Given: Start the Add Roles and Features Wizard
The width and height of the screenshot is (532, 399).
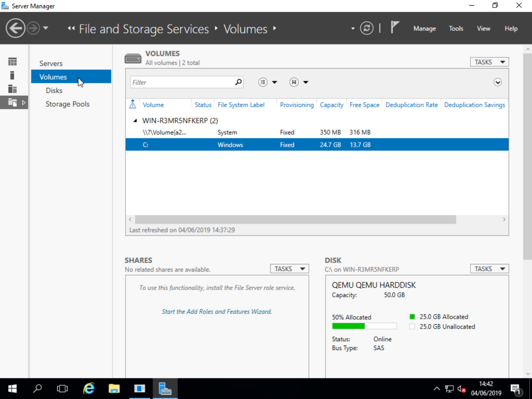Looking at the screenshot, I should click(x=217, y=311).
